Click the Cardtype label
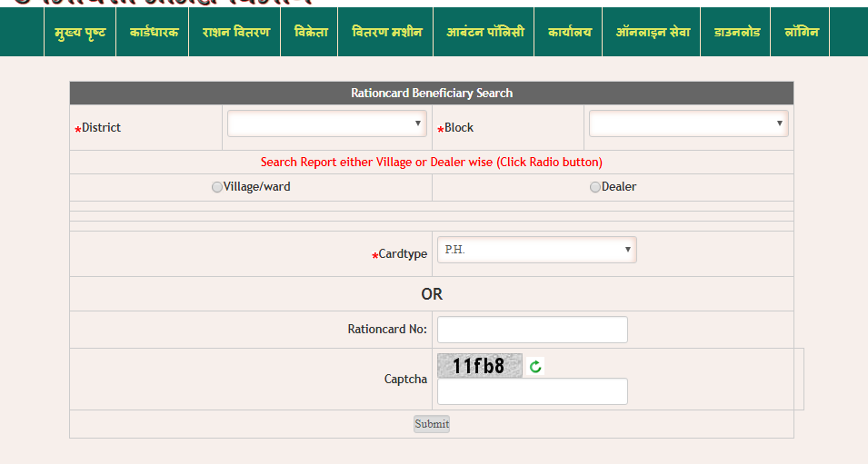The image size is (868, 464). click(x=403, y=254)
